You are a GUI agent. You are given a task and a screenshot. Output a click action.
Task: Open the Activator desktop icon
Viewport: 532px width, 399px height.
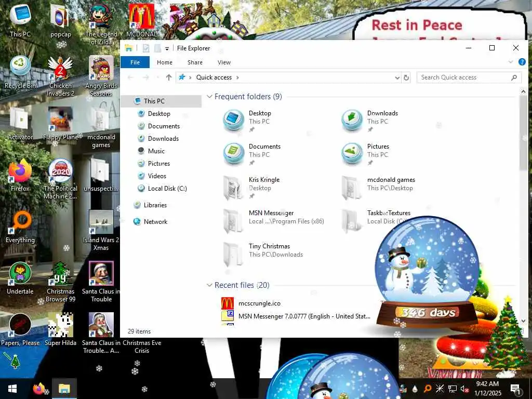click(20, 124)
